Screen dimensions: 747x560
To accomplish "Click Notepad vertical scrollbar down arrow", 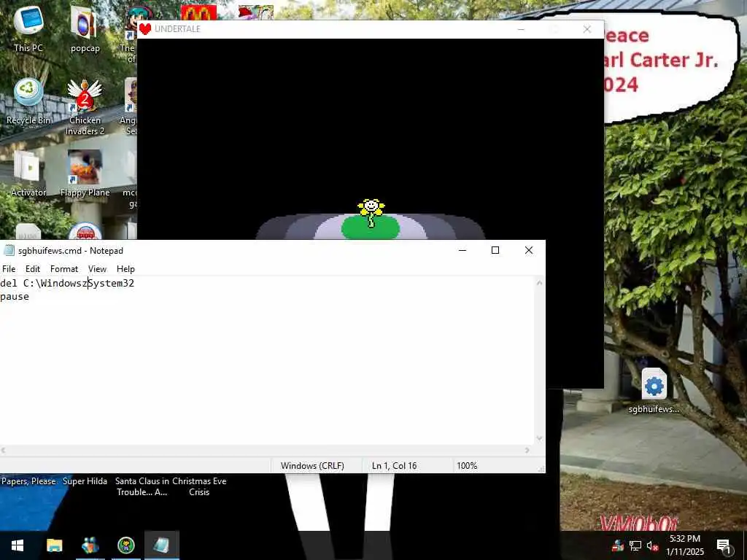I will click(x=539, y=438).
